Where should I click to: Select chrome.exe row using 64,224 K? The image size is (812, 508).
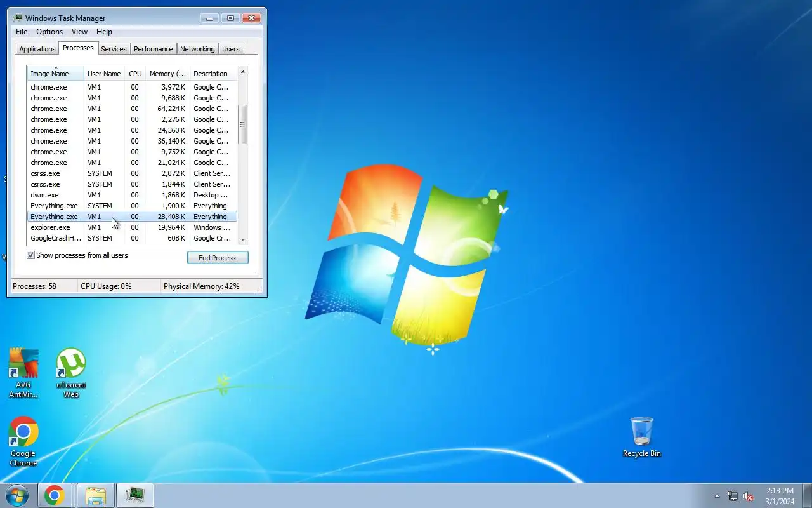coord(132,109)
